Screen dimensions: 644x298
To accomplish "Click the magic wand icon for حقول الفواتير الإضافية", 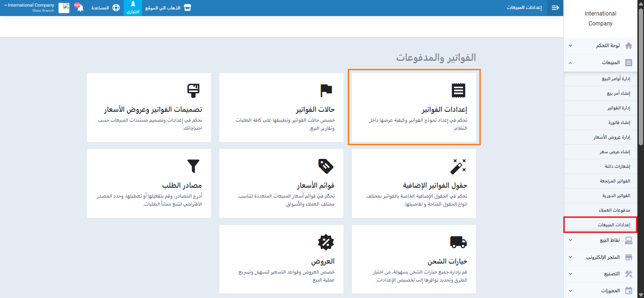I will click(x=459, y=166).
